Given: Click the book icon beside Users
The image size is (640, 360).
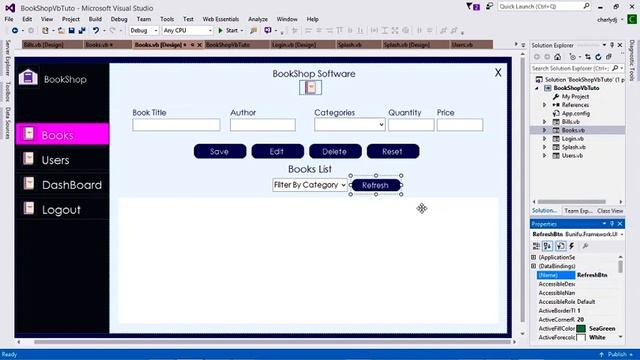Looking at the screenshot, I should (x=29, y=158).
